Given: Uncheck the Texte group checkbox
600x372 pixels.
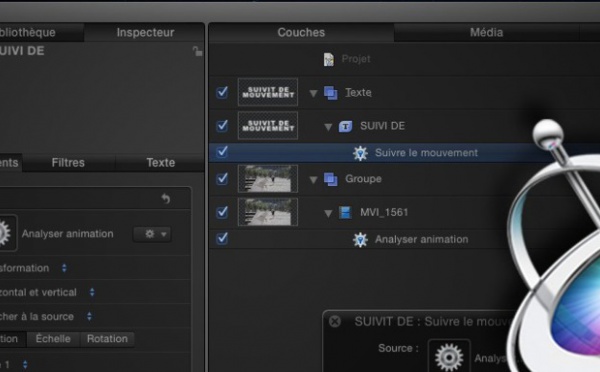Looking at the screenshot, I should [x=222, y=93].
